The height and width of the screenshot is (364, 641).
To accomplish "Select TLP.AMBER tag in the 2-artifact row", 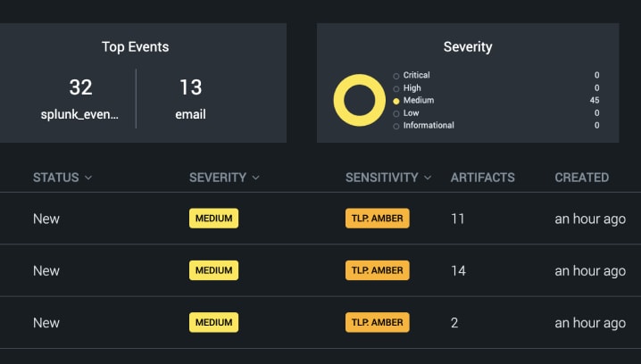I will click(x=377, y=322).
